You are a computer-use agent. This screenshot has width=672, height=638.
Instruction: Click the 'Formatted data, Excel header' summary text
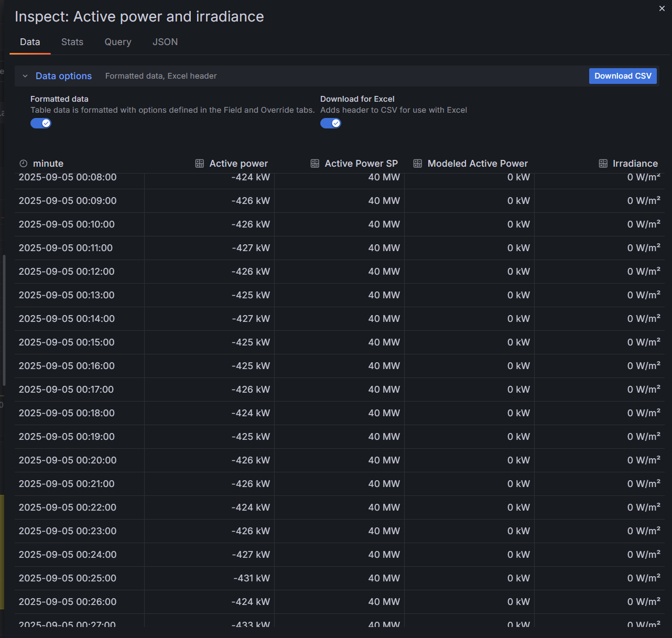(161, 76)
